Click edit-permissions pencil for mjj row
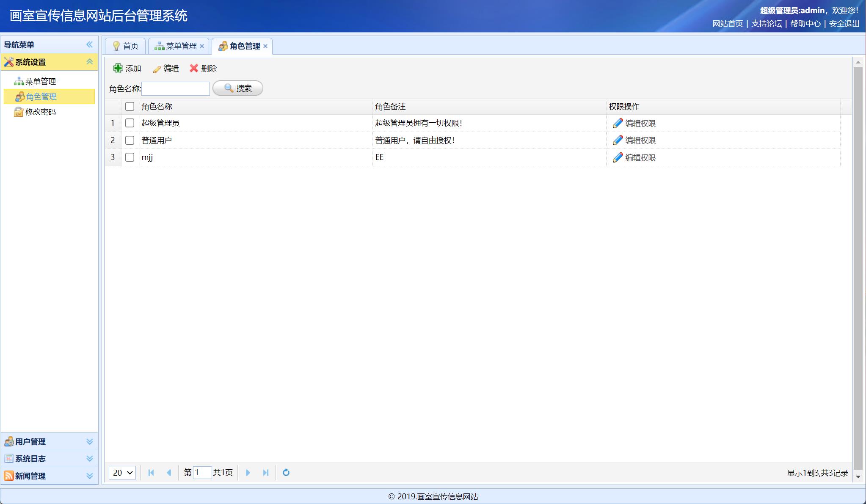Viewport: 866px width, 504px height. [618, 157]
